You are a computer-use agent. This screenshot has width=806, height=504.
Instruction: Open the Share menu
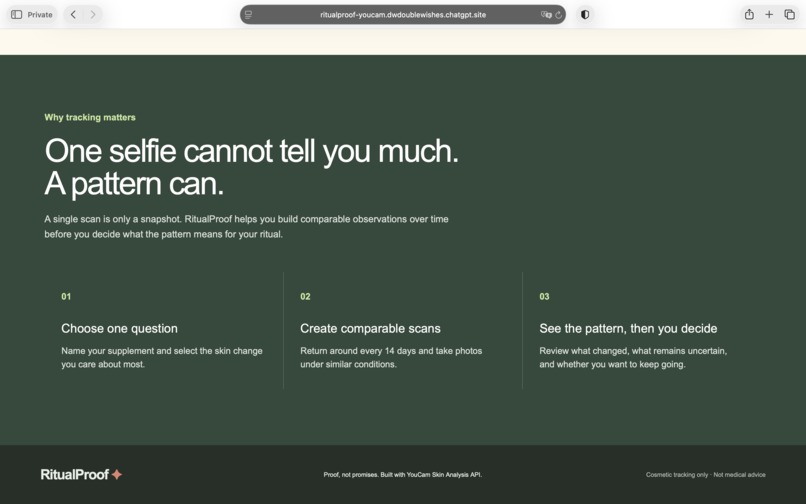click(749, 14)
